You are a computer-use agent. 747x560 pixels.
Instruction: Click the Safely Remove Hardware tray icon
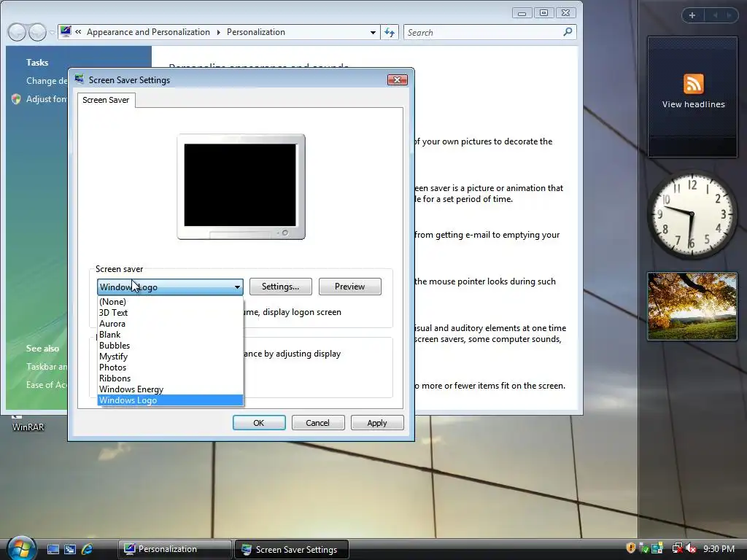[644, 548]
